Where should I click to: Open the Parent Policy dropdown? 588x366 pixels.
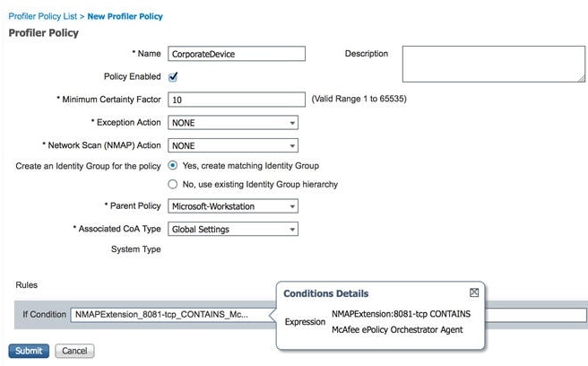click(x=233, y=206)
